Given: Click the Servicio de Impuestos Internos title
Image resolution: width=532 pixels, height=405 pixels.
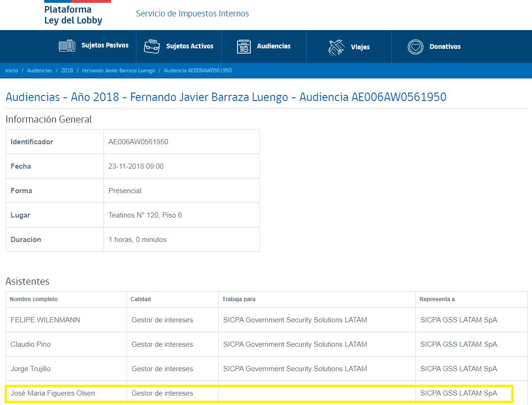Looking at the screenshot, I should pos(192,14).
